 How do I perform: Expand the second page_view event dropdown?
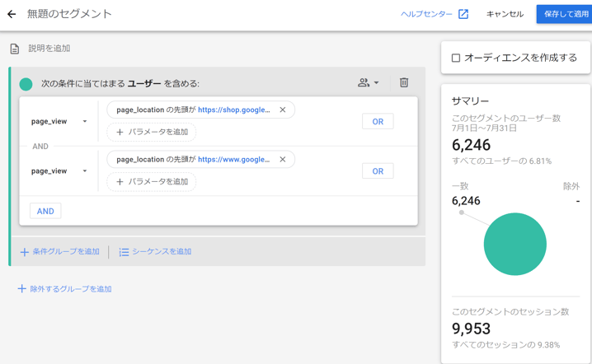[84, 171]
